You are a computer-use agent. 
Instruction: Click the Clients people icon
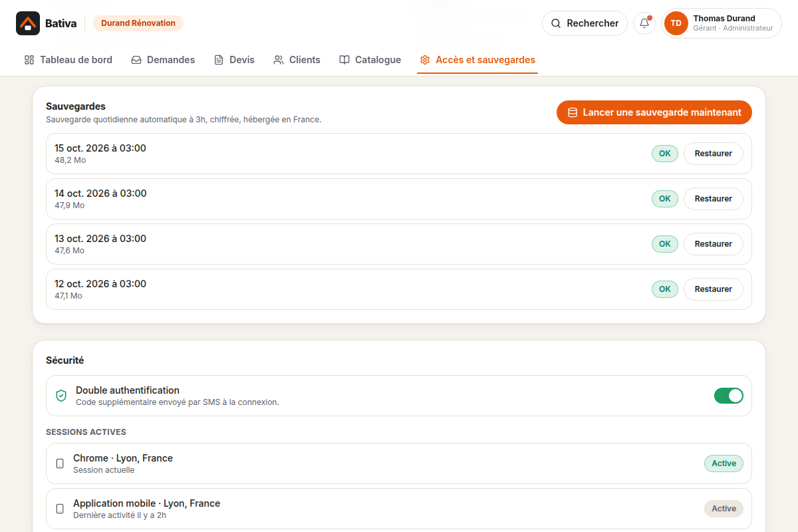(279, 60)
